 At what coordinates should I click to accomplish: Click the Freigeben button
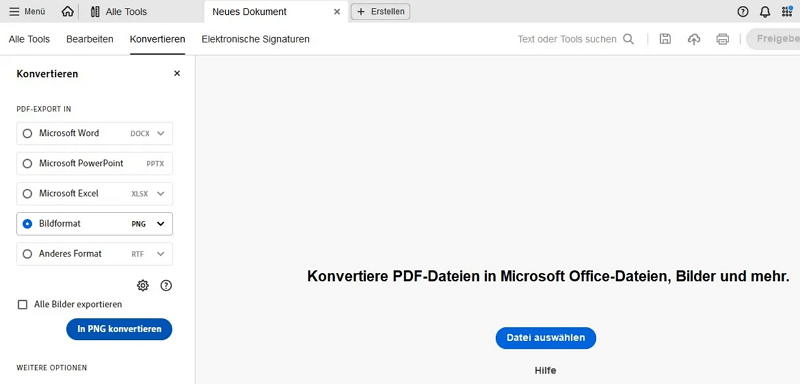(x=773, y=39)
